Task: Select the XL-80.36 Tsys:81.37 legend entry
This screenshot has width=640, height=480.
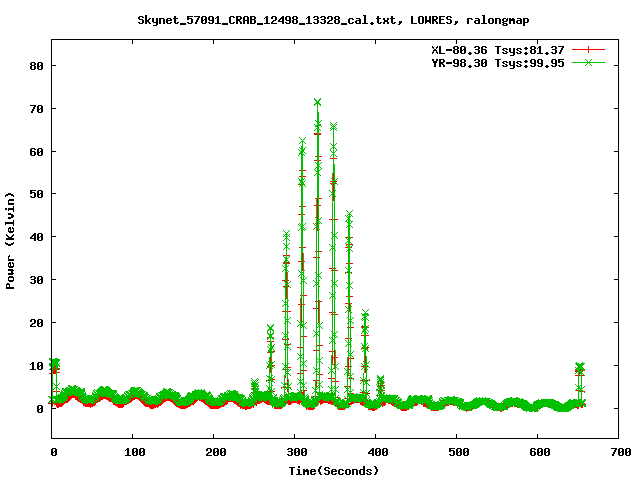Action: [498, 50]
